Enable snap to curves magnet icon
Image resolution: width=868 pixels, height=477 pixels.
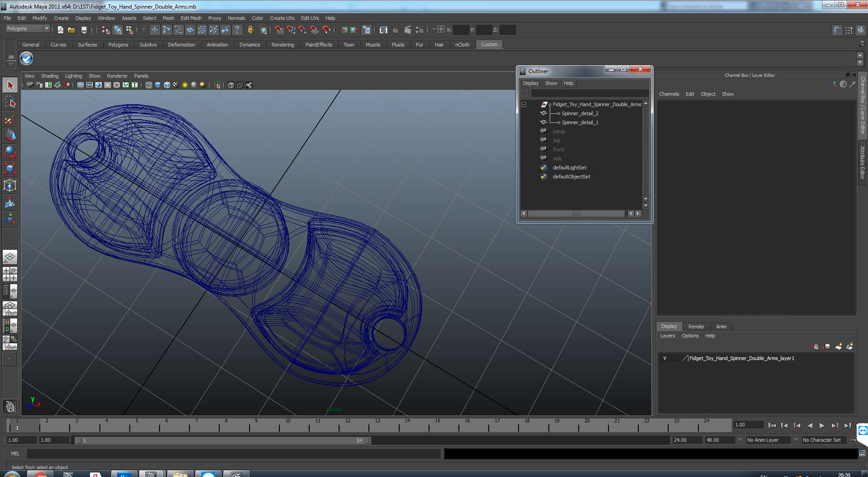[x=291, y=30]
